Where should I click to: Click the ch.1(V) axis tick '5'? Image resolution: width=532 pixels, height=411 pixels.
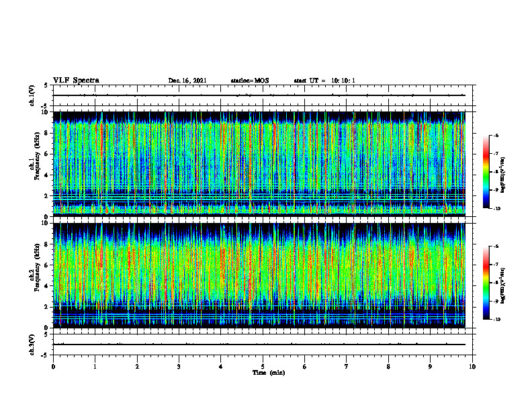(x=47, y=85)
